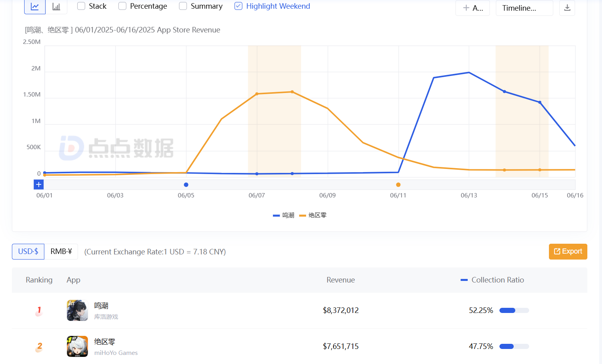Click the Collection Ratio column header
602x364 pixels.
[498, 280]
